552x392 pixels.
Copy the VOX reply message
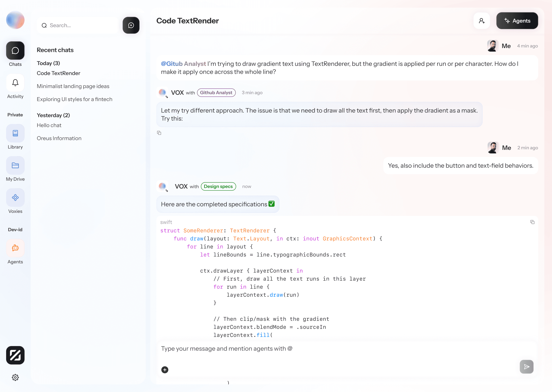tap(159, 133)
